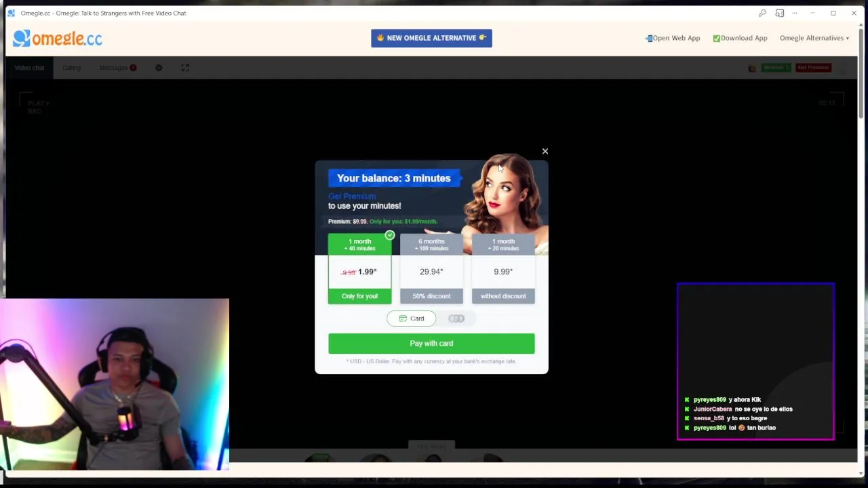Click the cast/search tab icon in title bar
The height and width of the screenshot is (488, 868).
pos(780,13)
